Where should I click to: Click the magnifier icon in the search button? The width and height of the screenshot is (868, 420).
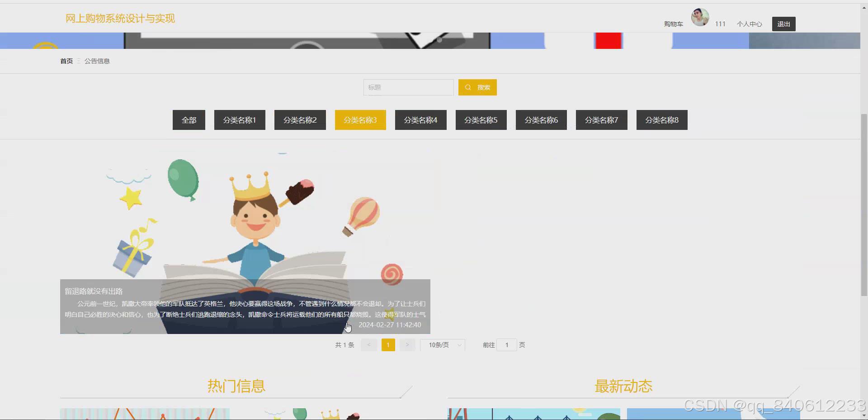pos(468,87)
